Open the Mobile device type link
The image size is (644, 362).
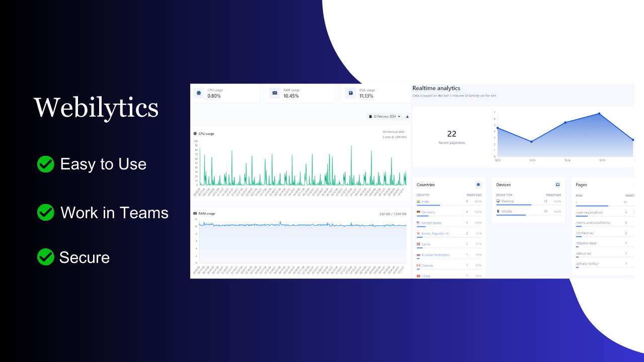coord(507,212)
